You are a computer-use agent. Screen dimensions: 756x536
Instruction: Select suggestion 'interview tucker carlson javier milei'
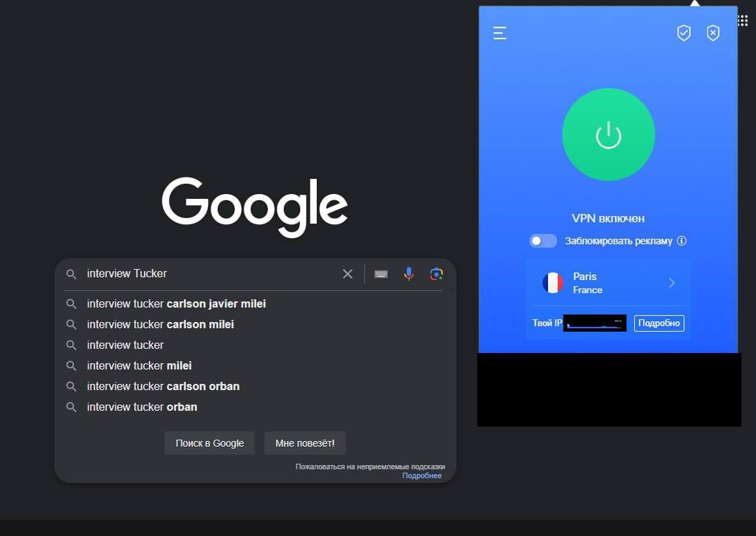pyautogui.click(x=176, y=303)
